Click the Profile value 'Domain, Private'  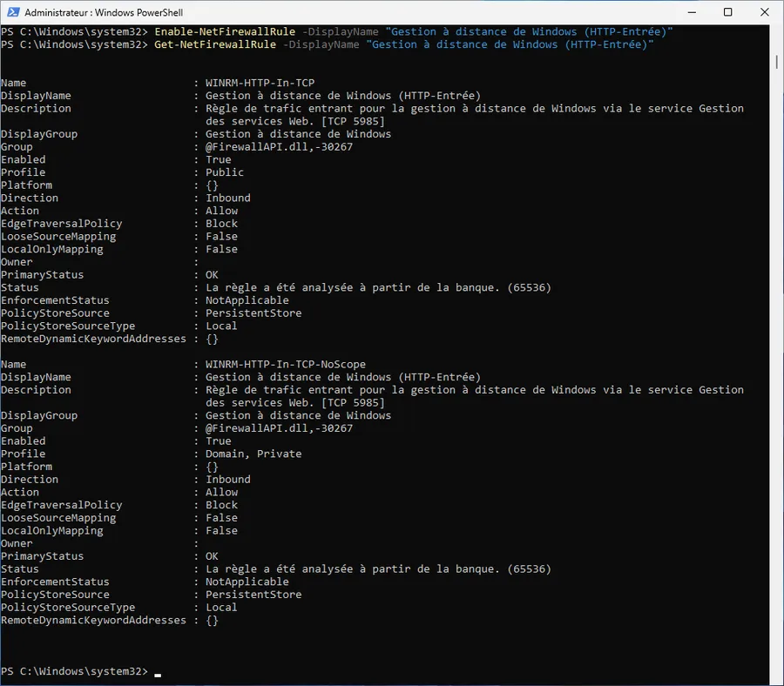[x=253, y=454]
